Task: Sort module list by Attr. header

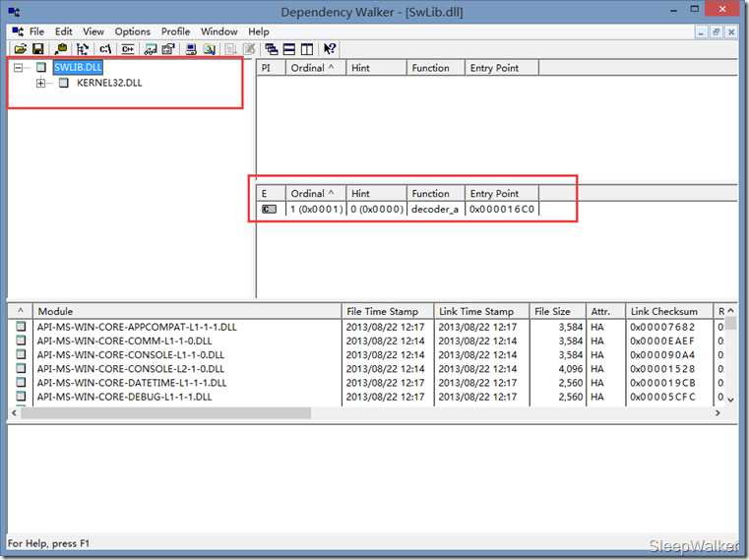Action: 605,311
